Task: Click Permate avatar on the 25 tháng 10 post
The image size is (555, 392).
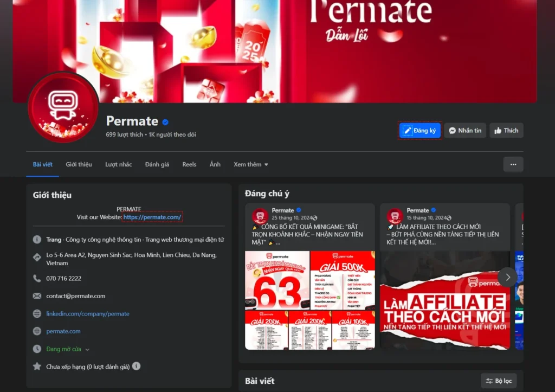Action: point(260,216)
